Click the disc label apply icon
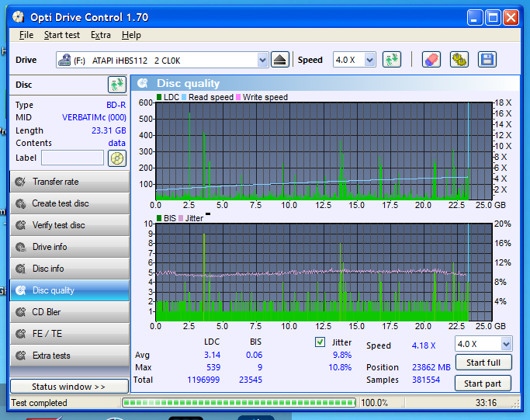The image size is (530, 420). click(117, 158)
